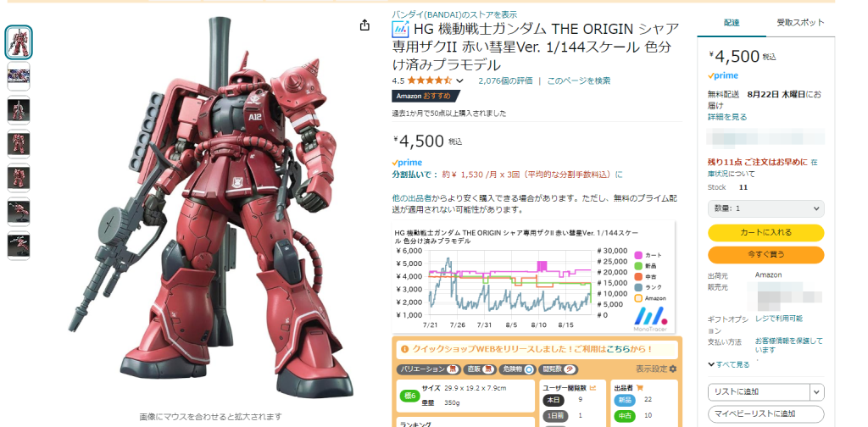
Task: Click the share icon above product image
Action: [x=364, y=25]
